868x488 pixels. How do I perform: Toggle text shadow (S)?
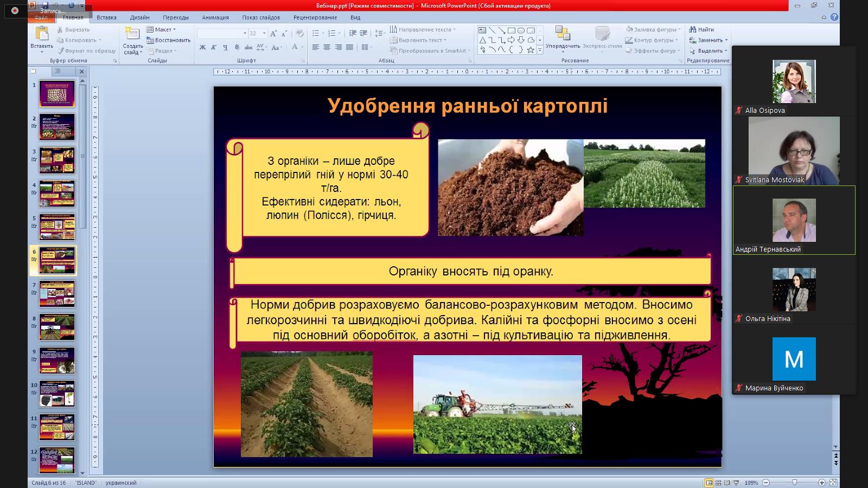point(237,48)
